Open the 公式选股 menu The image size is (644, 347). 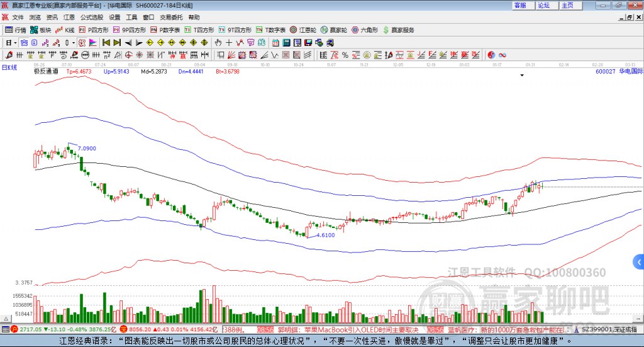click(x=91, y=17)
